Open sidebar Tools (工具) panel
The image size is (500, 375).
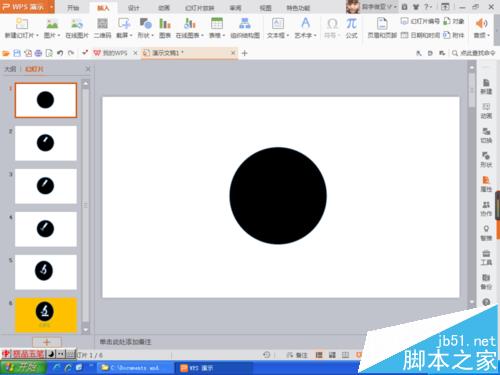coord(486,257)
